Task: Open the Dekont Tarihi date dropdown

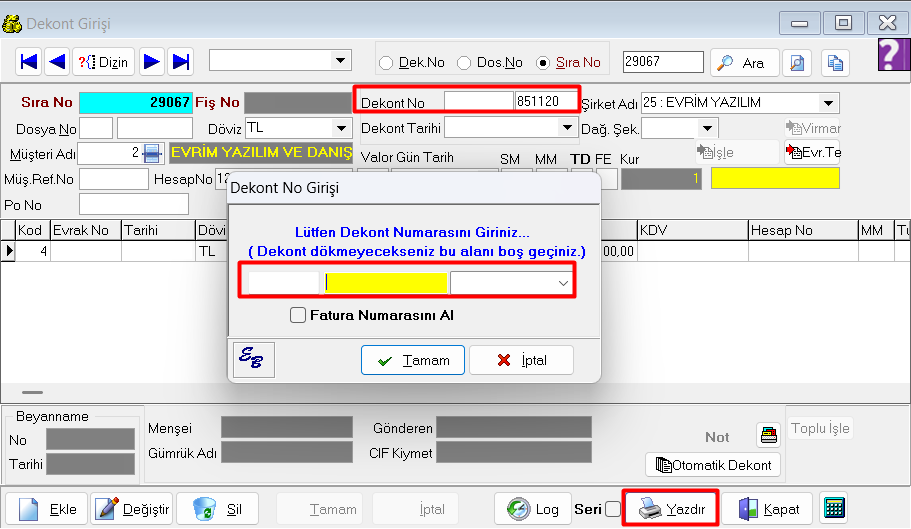Action: (x=568, y=128)
